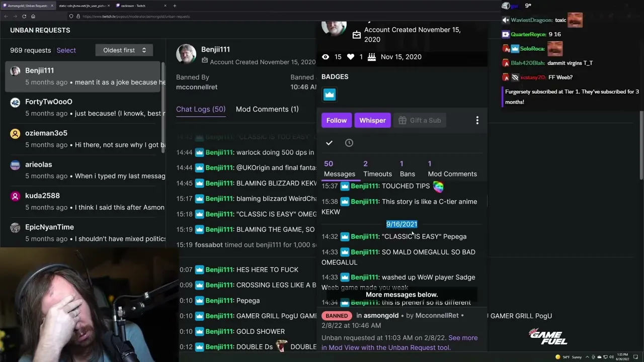Click the checkmark unban icon
The width and height of the screenshot is (644, 362).
coord(329,143)
